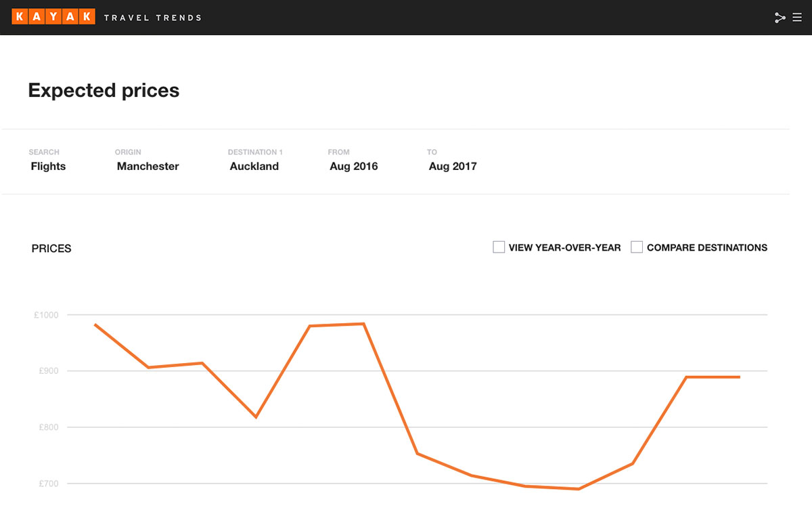
Task: Tick the Compare Destinations checkbox
Action: click(637, 247)
